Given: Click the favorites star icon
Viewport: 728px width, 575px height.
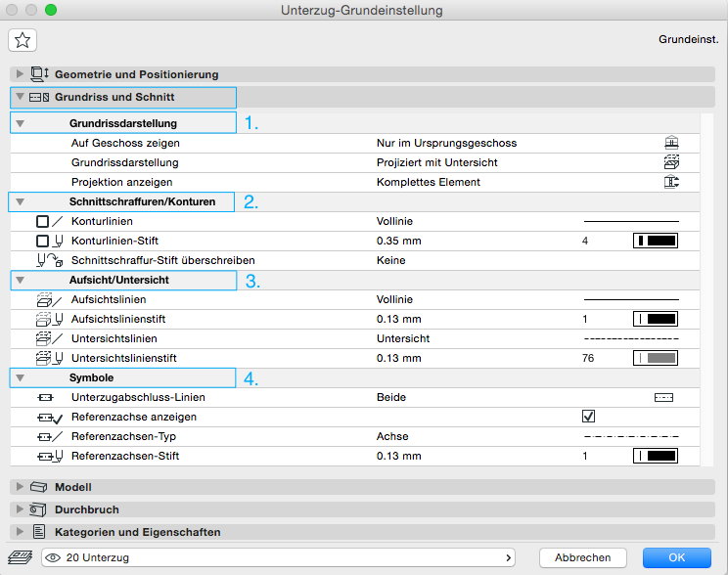Looking at the screenshot, I should (x=22, y=40).
